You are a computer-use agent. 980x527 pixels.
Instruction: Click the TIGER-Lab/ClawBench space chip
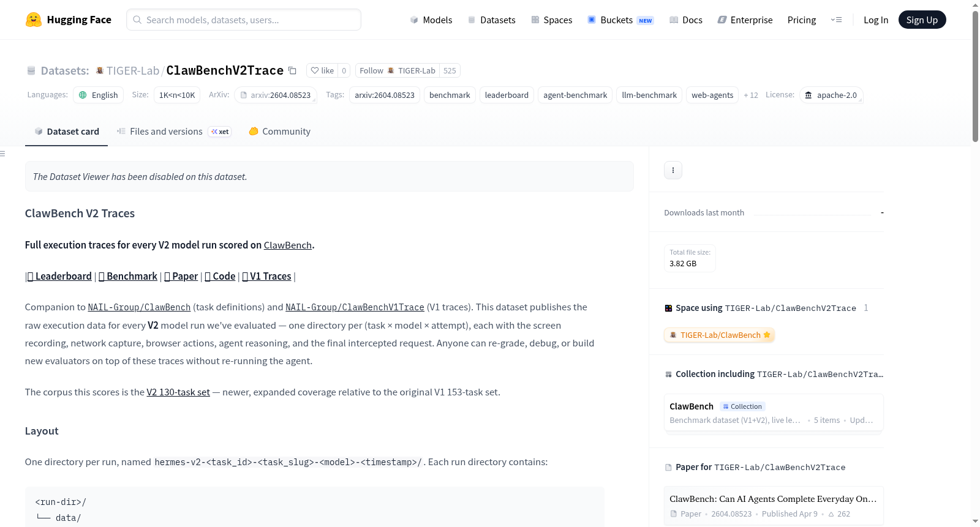[x=720, y=335]
